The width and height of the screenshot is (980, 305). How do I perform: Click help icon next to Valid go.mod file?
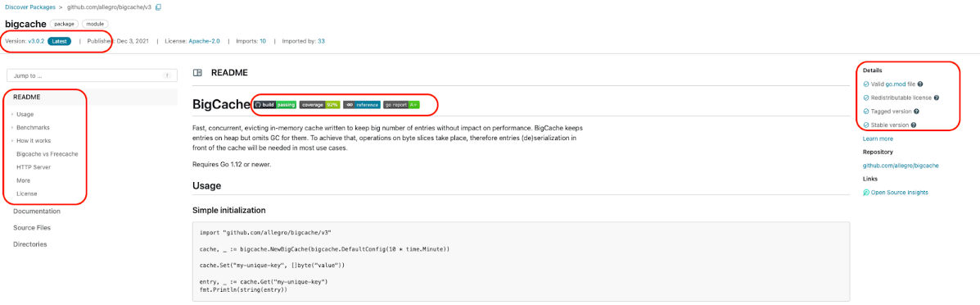[920, 84]
